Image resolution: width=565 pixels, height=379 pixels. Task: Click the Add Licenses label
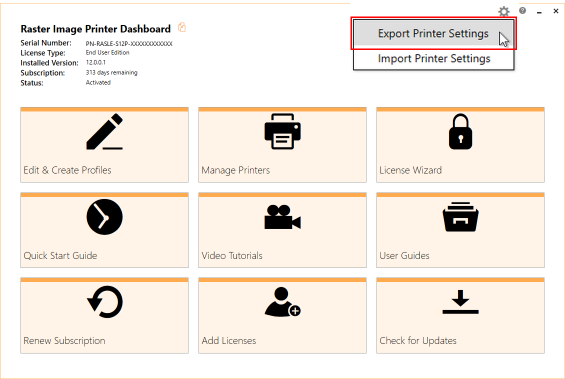click(x=229, y=340)
